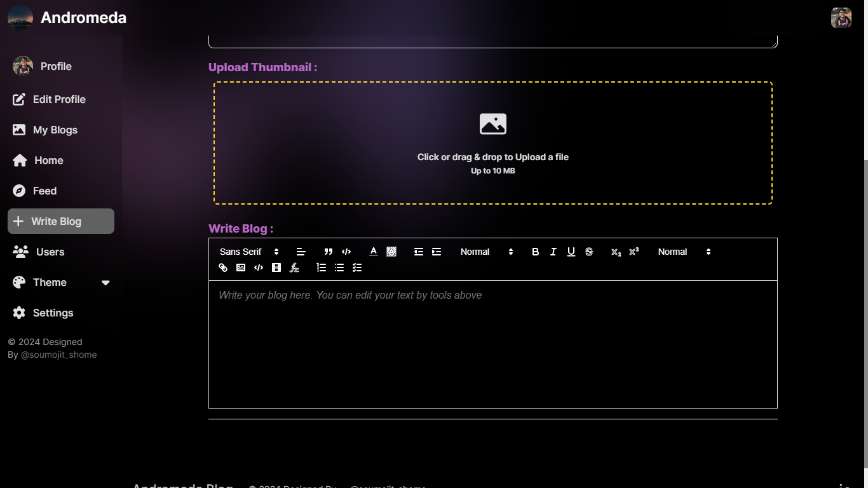The image size is (868, 488).
Task: Click the My Blogs image icon
Action: [20, 130]
